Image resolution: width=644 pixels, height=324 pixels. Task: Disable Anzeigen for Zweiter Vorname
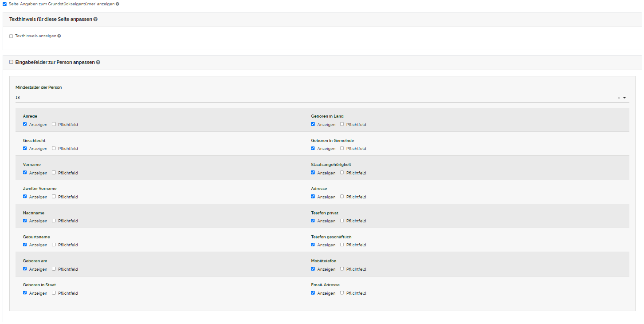25,197
